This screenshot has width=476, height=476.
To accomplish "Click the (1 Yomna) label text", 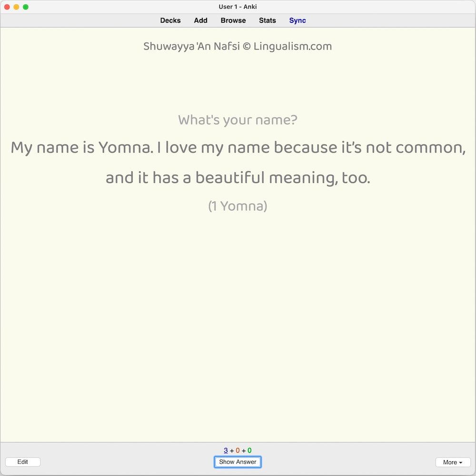I will 237,206.
